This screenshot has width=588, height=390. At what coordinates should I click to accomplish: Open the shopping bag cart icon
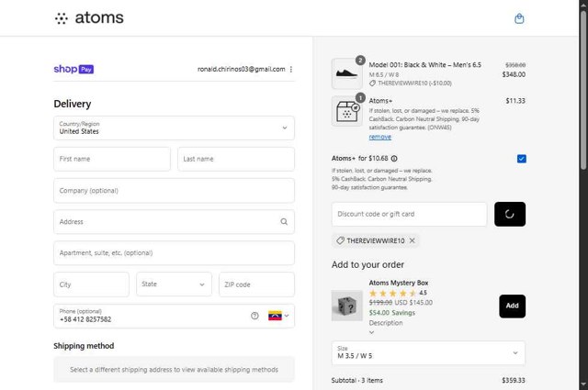(519, 18)
